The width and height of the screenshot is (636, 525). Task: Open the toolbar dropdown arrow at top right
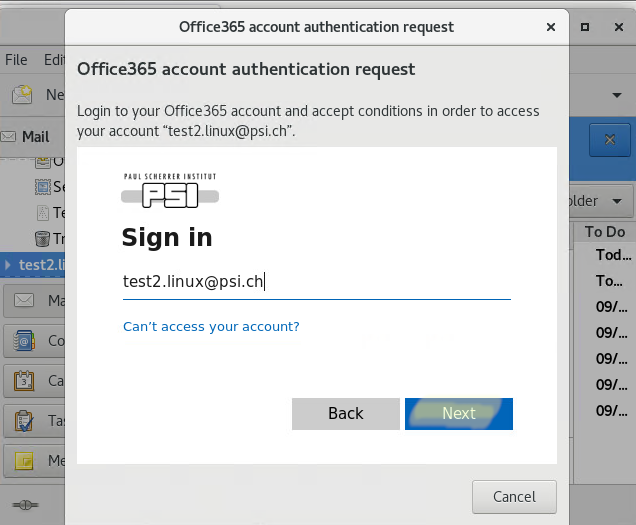pos(617,95)
